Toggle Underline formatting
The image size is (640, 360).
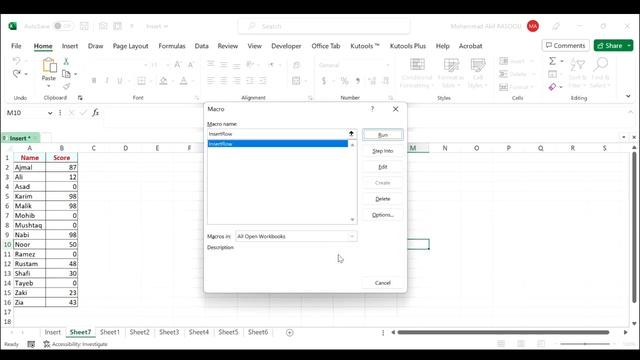pyautogui.click(x=120, y=81)
